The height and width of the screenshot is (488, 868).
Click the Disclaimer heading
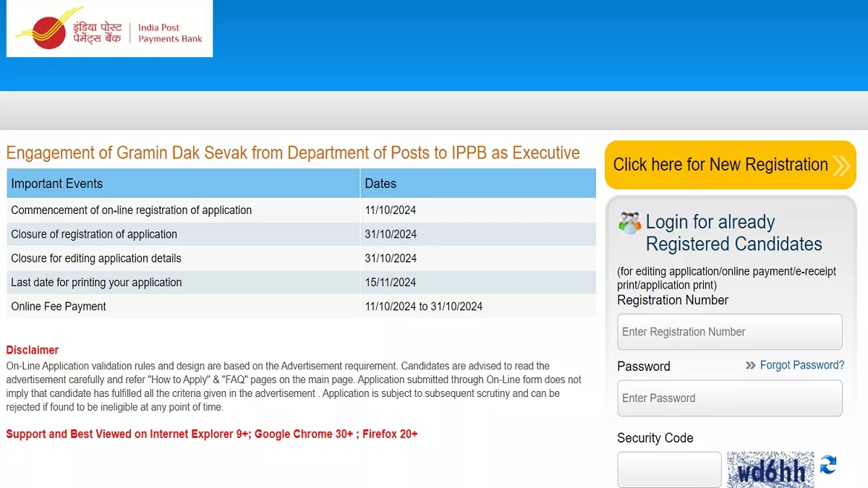click(x=33, y=350)
